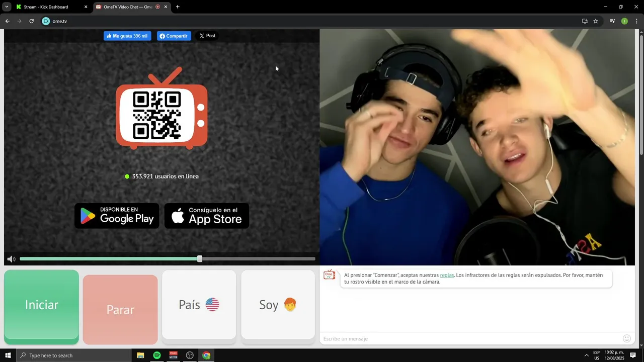Click the OmeTV avatar in chat message

pos(329,275)
